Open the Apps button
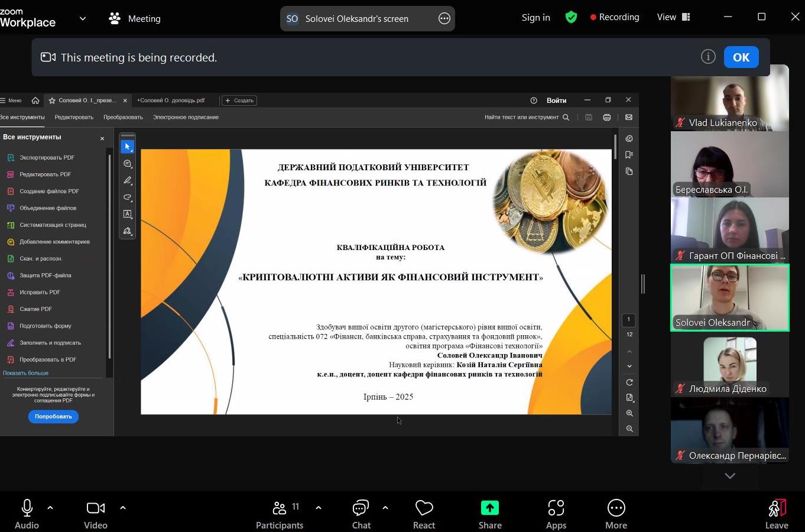This screenshot has height=532, width=805. click(556, 515)
